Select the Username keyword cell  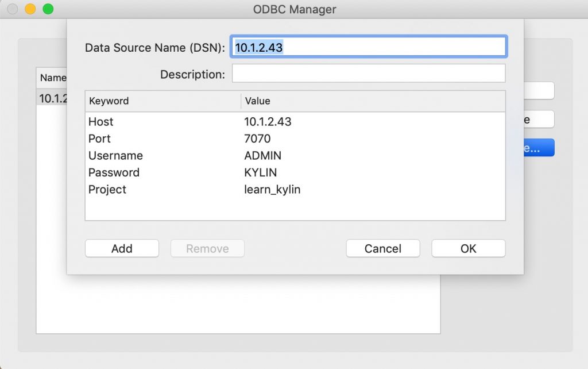tap(115, 156)
